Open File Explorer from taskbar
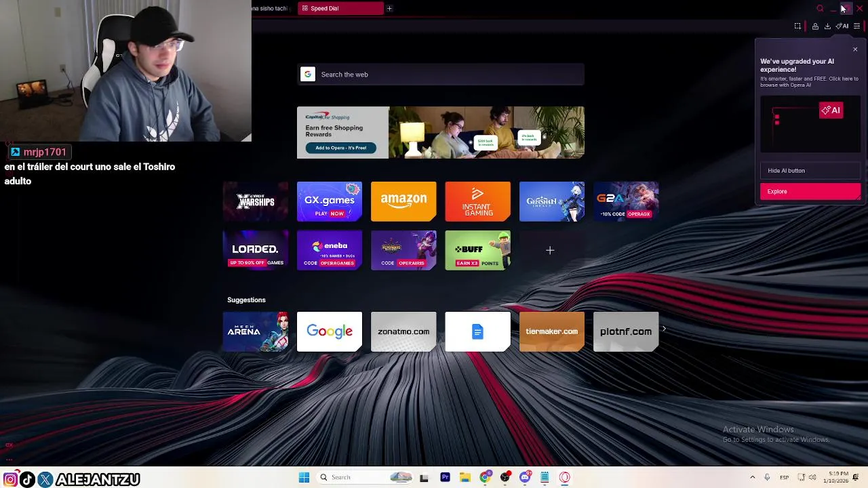The width and height of the screenshot is (868, 488). click(x=465, y=477)
